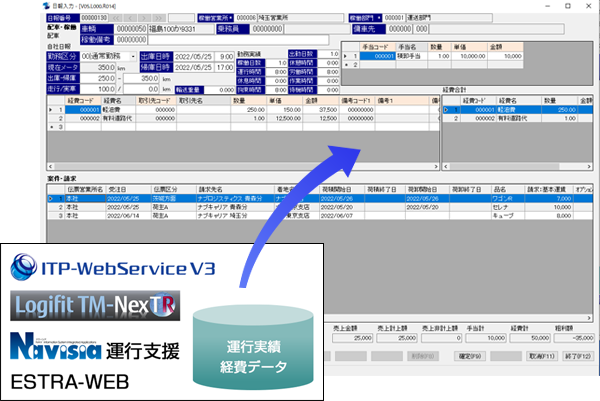Viewport: 600px width, 401px height.
Task: Click the 帰庫日時 date field 2022/05/25
Action: click(x=194, y=67)
